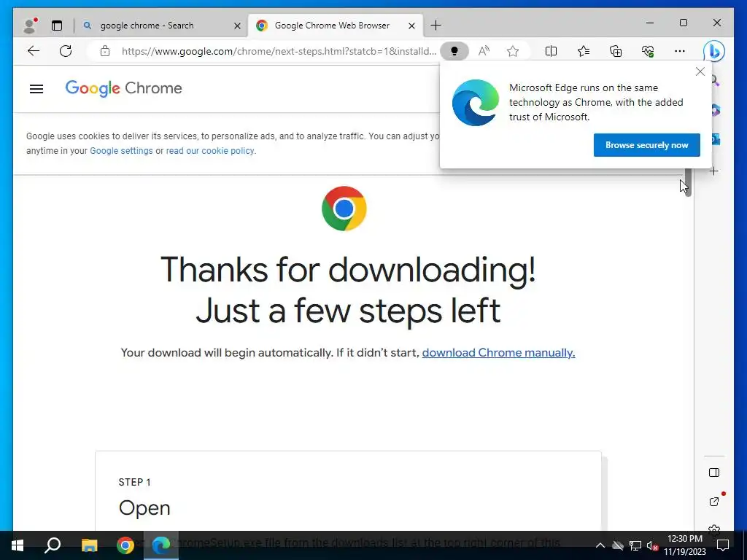
Task: Open the Google settings link
Action: pos(121,151)
